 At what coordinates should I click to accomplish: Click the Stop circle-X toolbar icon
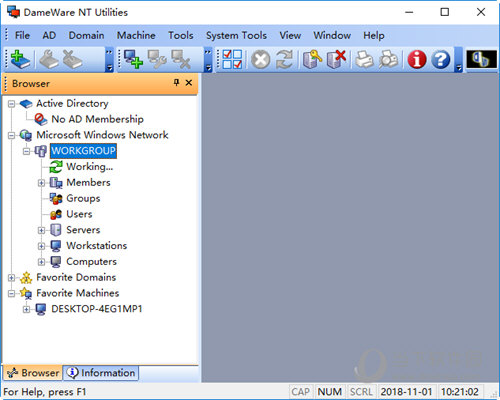[260, 60]
